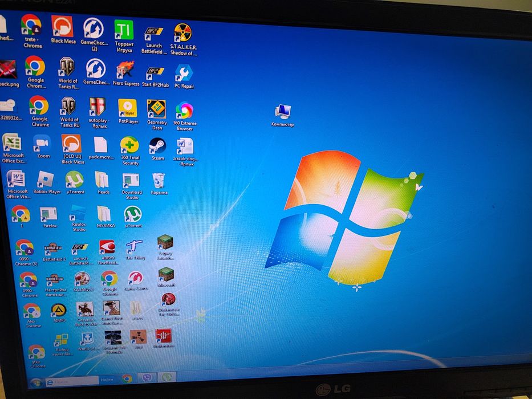
Task: Open the Firefox shortcut
Action: (50, 217)
